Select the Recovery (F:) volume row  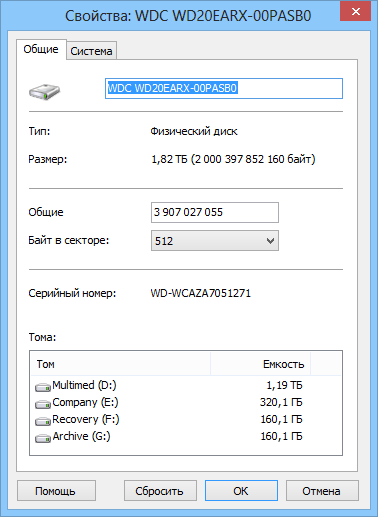point(186,420)
